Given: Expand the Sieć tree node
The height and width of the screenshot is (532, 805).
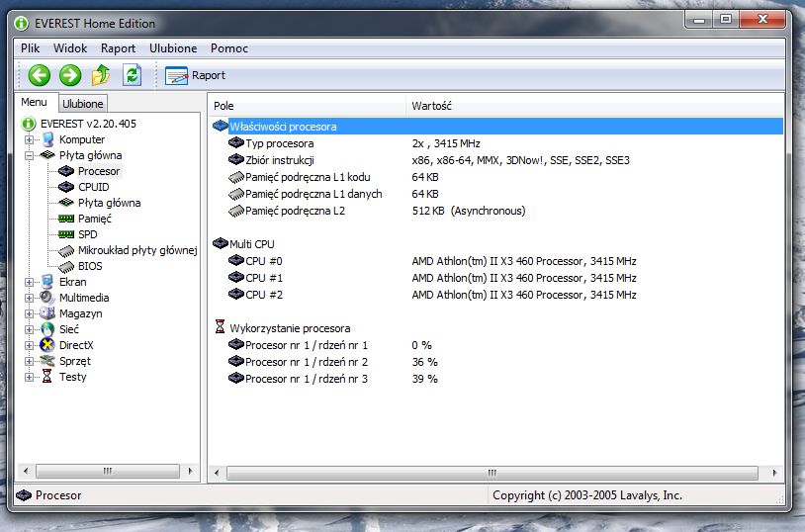Looking at the screenshot, I should [30, 329].
